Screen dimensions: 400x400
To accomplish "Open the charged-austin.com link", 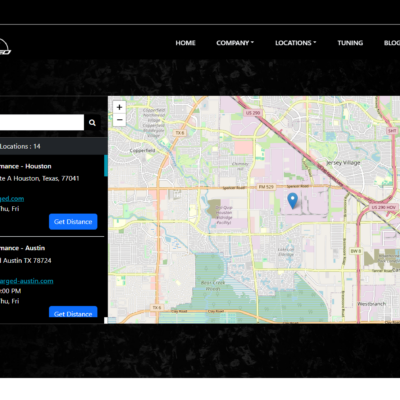I will [x=26, y=281].
